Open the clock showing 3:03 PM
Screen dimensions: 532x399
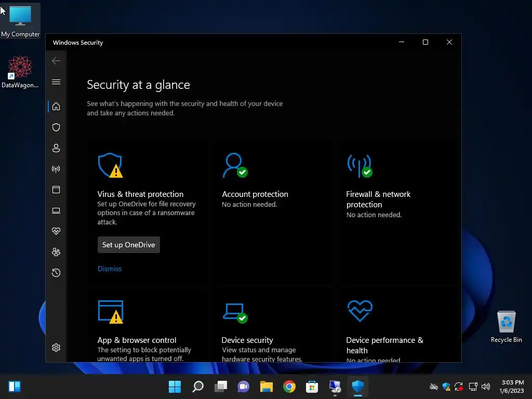(x=512, y=387)
